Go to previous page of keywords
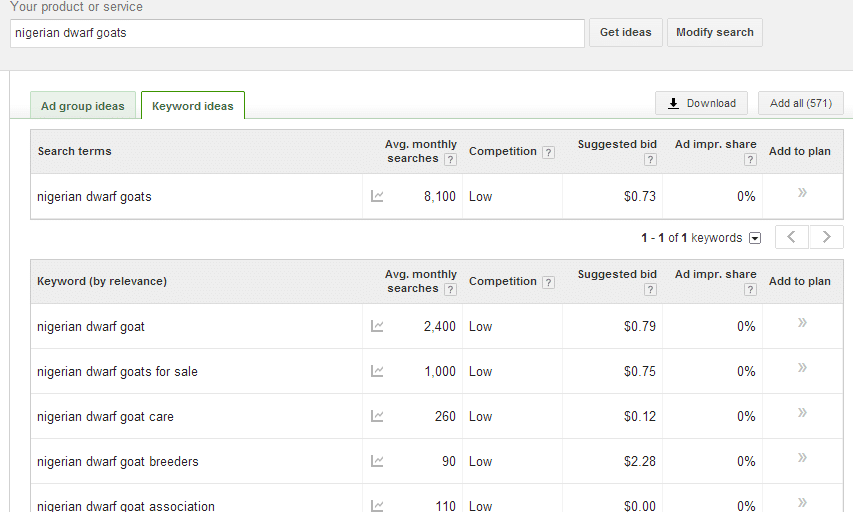 point(792,237)
